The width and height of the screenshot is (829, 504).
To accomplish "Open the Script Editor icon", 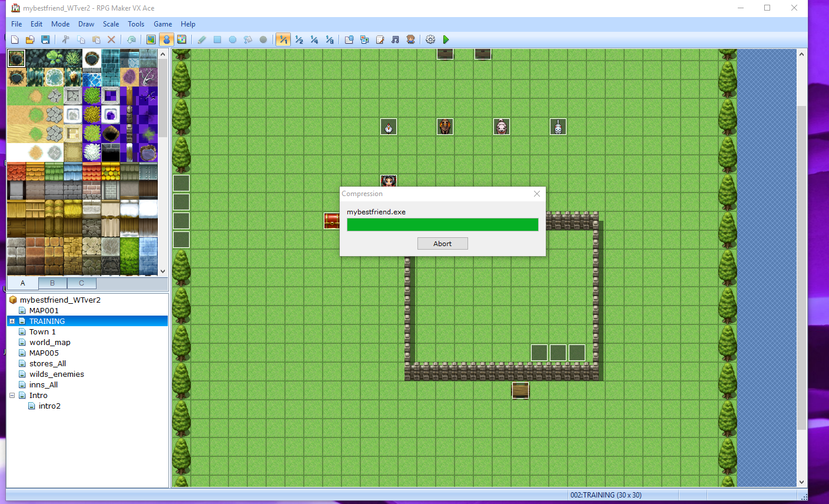I will click(x=380, y=39).
